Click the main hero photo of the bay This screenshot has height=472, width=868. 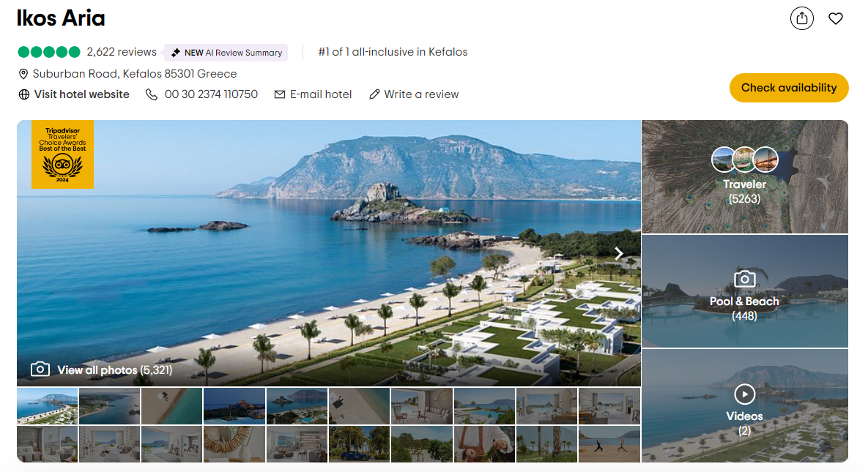point(329,253)
